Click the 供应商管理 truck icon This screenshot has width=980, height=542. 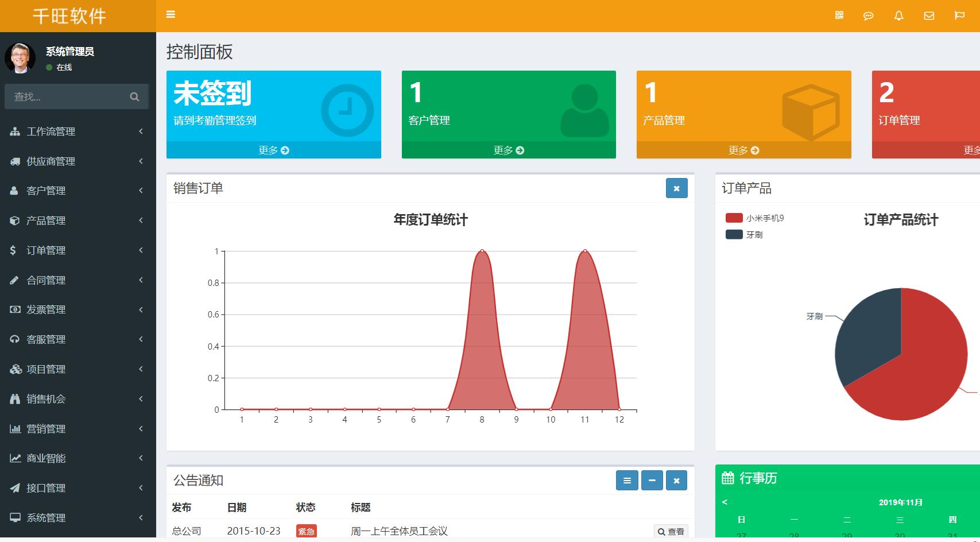coord(15,161)
